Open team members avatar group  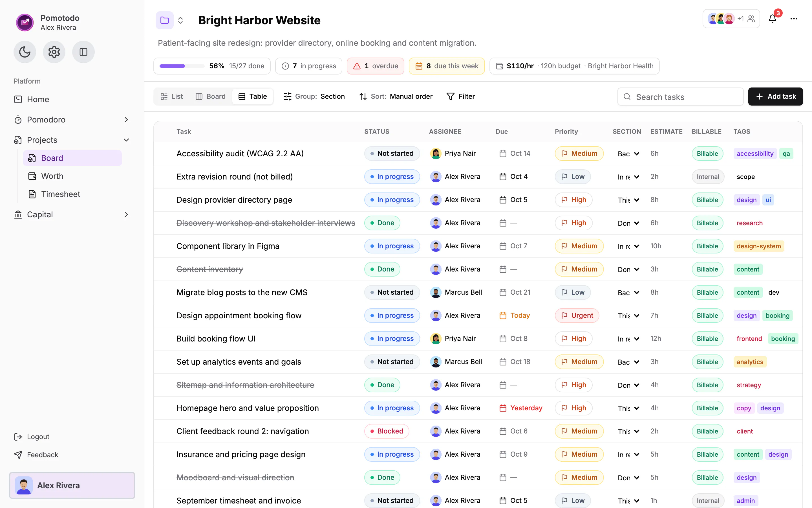(x=731, y=18)
